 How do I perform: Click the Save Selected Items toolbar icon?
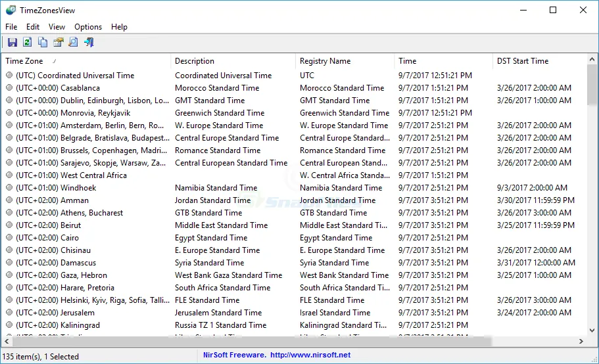(x=12, y=42)
